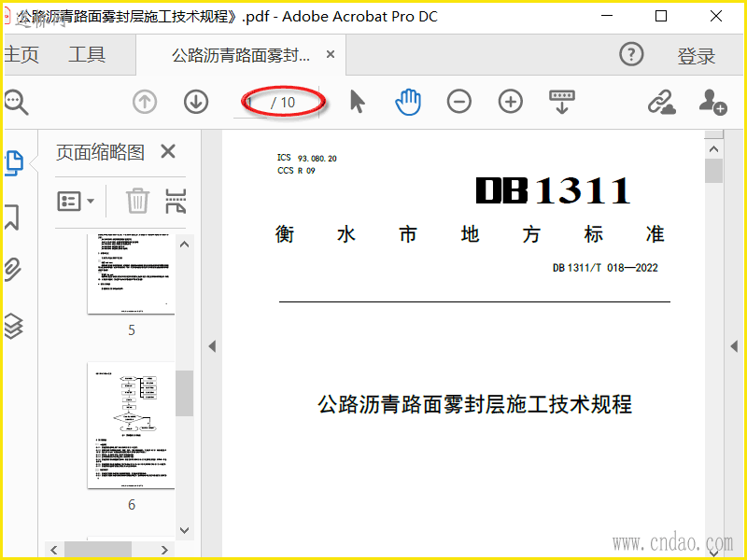Select the 公路沥青路面雾封… document tab
The image size is (747, 560).
[241, 55]
